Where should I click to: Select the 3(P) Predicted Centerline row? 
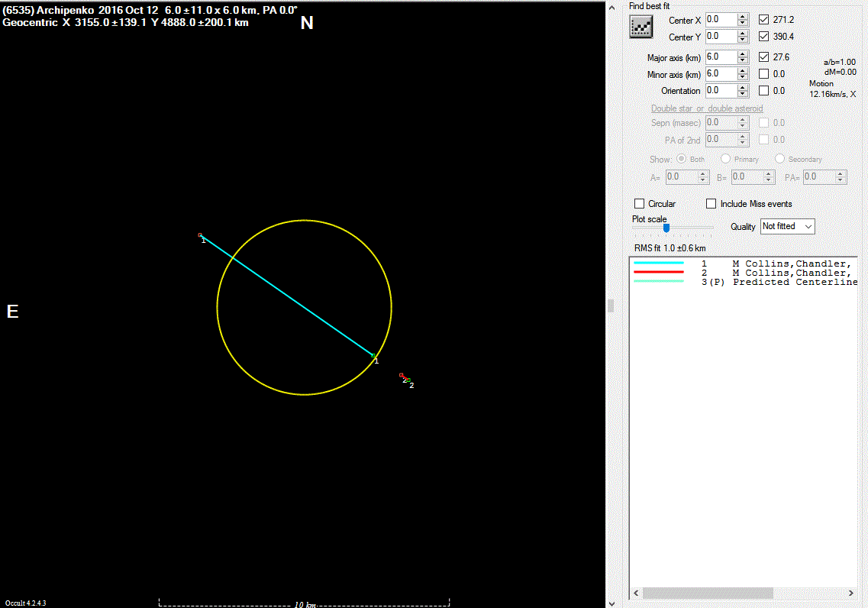click(x=745, y=282)
